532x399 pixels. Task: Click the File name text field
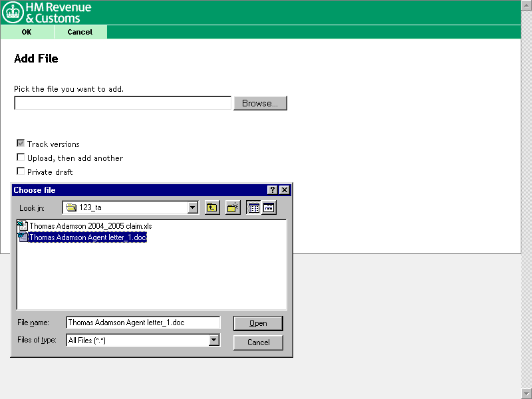point(143,323)
